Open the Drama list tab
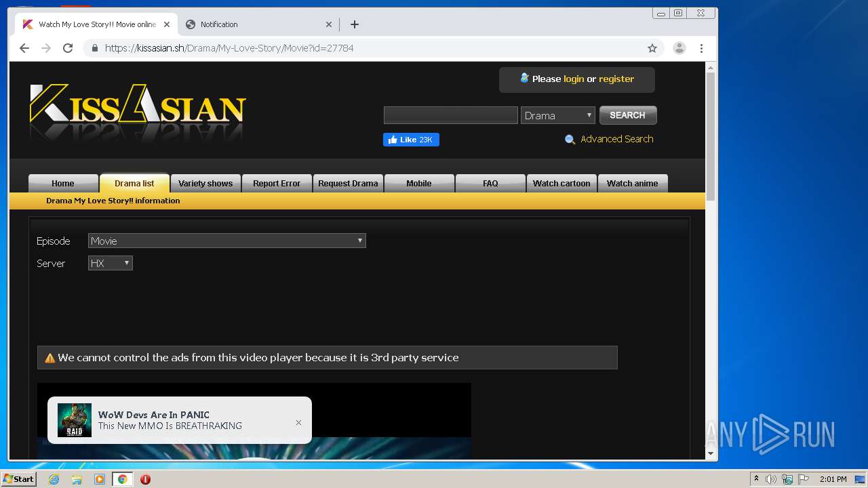 [134, 183]
